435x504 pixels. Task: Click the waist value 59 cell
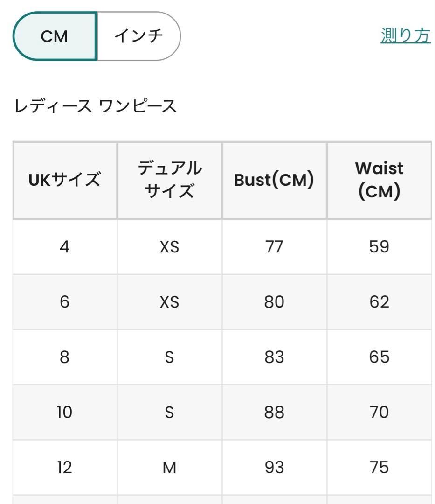pyautogui.click(x=379, y=247)
